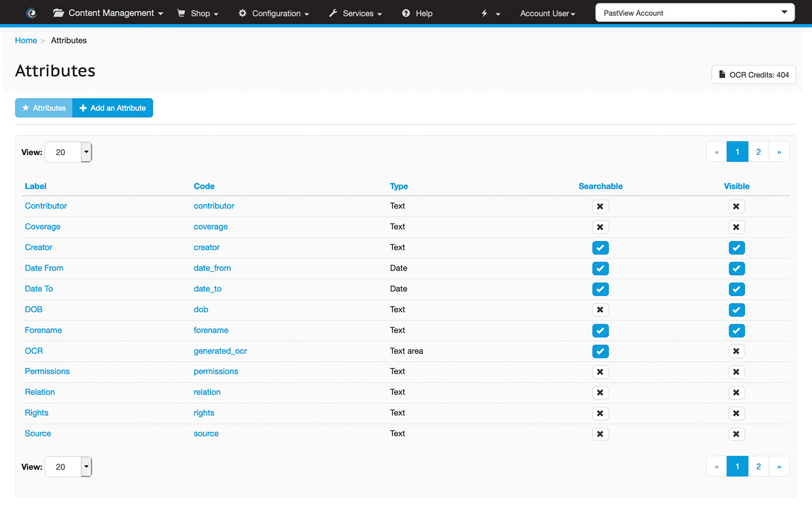The height and width of the screenshot is (508, 812).
Task: Click Add an Attribute button
Action: (113, 108)
